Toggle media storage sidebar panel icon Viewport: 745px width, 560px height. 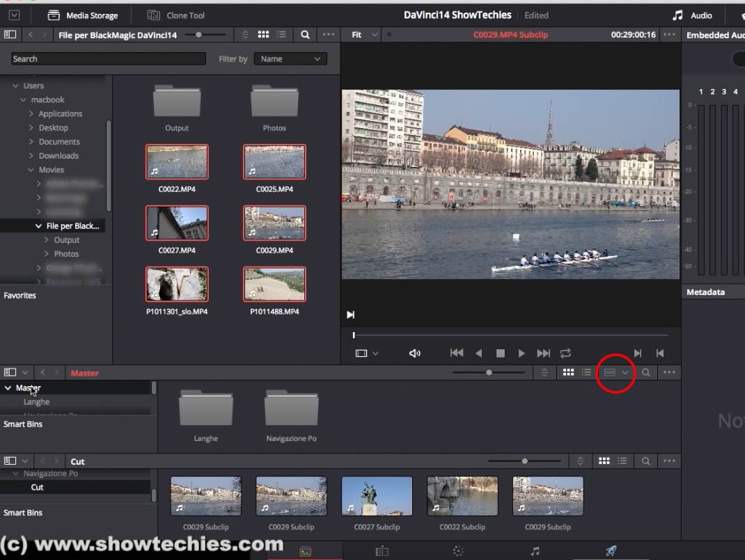10,35
